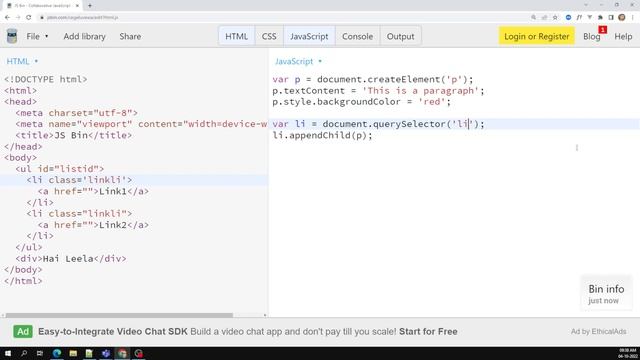Click the line 'li.appendChild(p);' in JavaScript
The width and height of the screenshot is (640, 360).
[322, 136]
